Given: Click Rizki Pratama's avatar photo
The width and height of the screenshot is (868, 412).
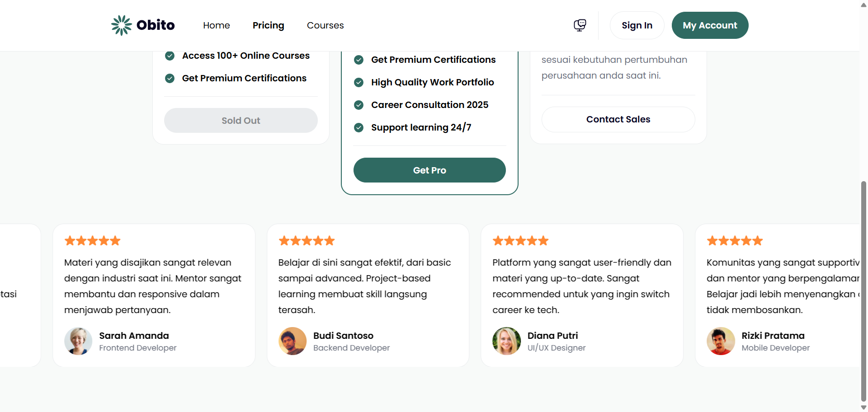Looking at the screenshot, I should (721, 341).
